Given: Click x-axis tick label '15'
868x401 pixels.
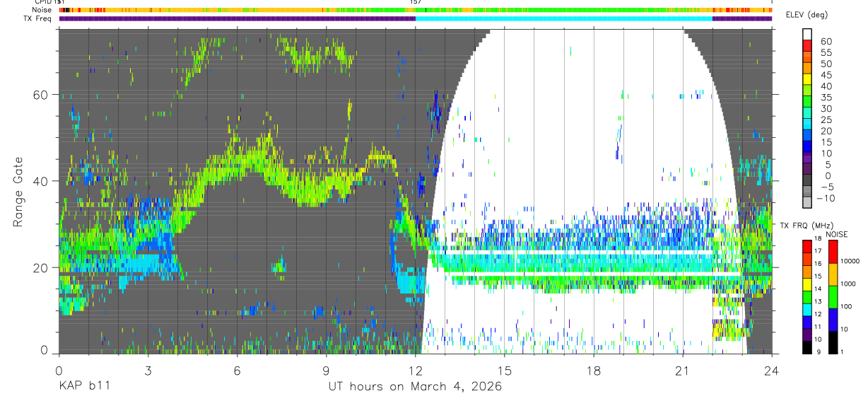Looking at the screenshot, I should tap(505, 371).
